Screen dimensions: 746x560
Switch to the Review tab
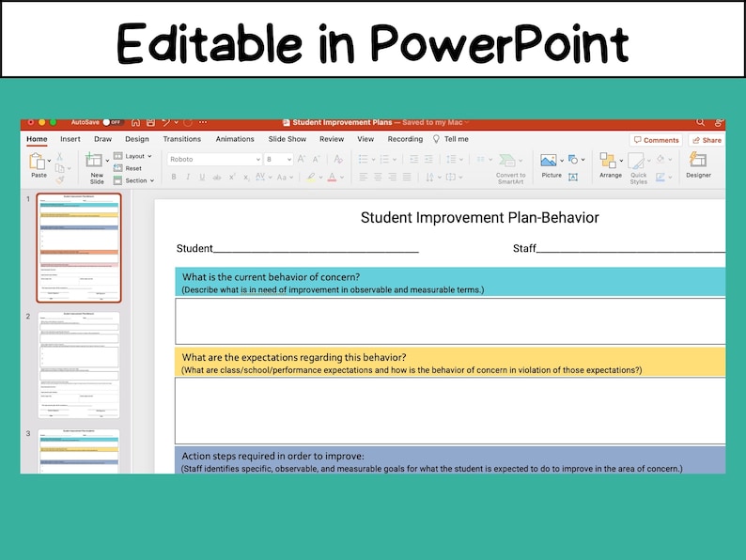[x=332, y=139]
